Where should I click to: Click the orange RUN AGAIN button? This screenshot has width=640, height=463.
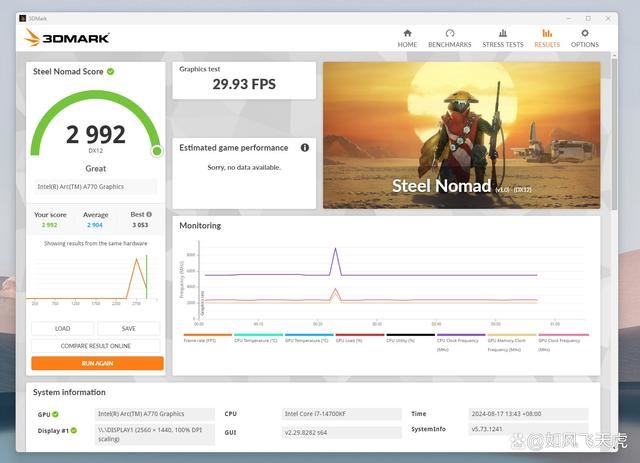click(97, 363)
